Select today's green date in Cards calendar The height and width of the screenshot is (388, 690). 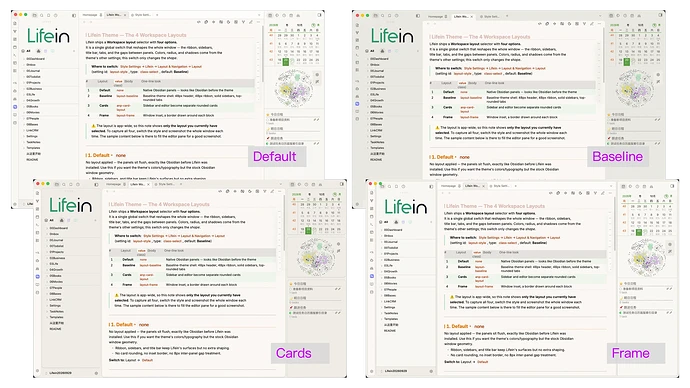pyautogui.click(x=308, y=231)
